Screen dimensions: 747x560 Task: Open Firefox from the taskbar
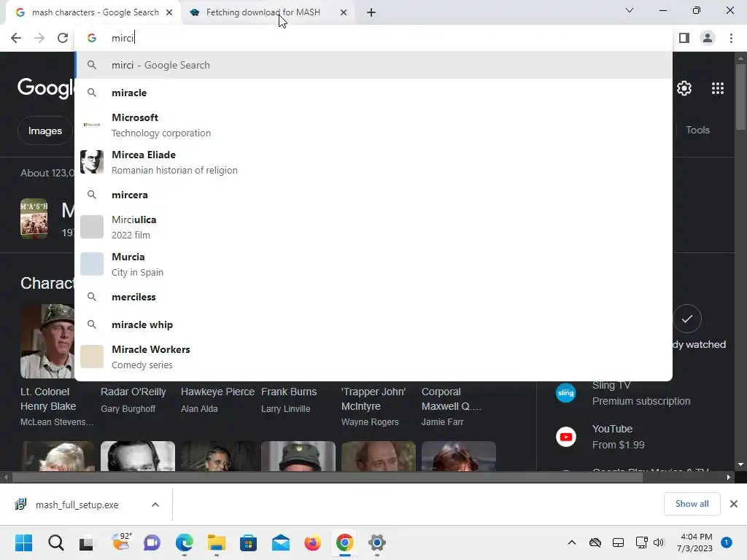tap(312, 542)
